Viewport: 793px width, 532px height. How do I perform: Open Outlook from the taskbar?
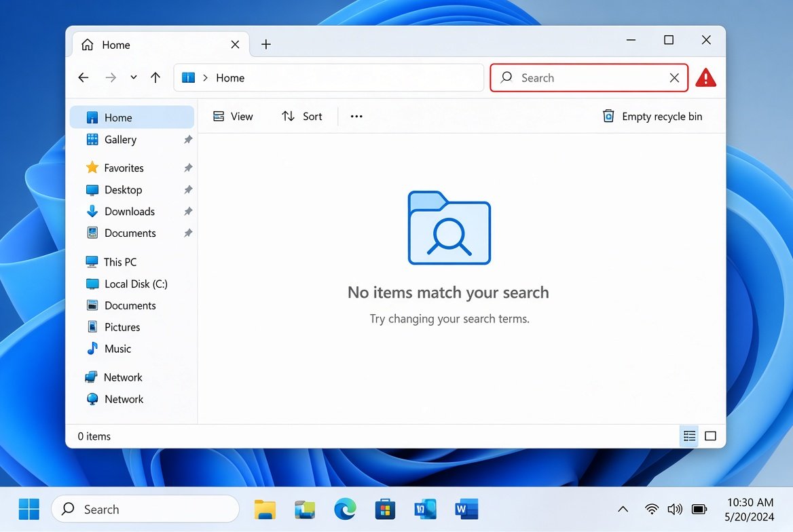point(425,509)
